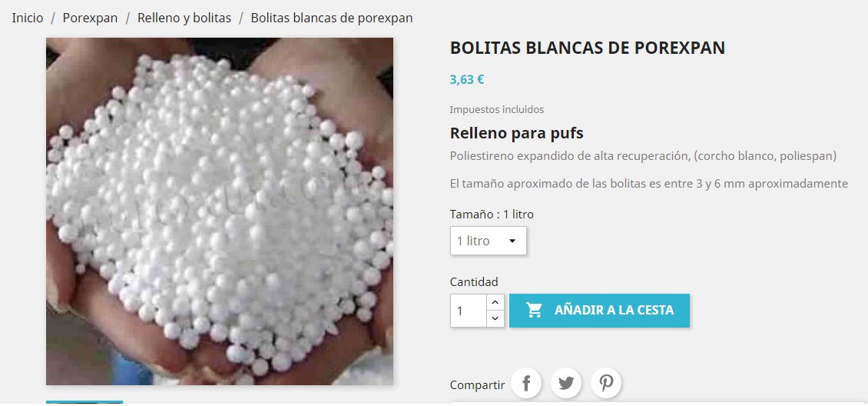
Task: Share product on Twitter
Action: (x=566, y=383)
